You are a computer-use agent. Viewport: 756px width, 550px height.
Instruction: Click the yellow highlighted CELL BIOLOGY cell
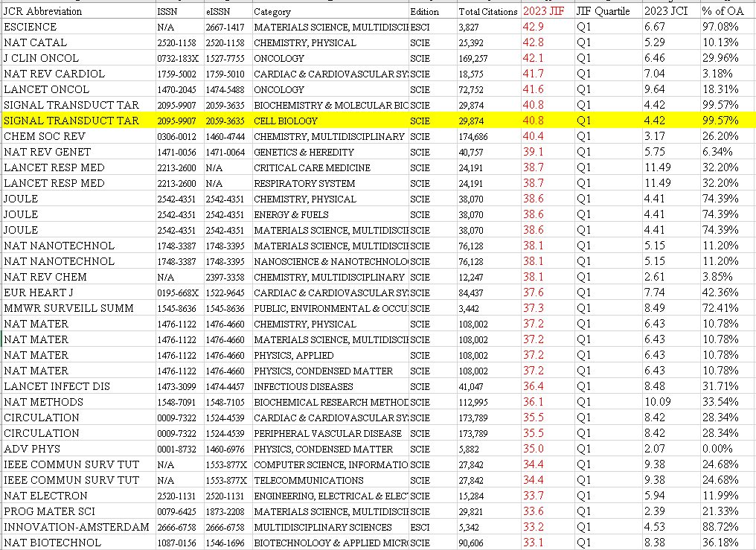coord(286,121)
